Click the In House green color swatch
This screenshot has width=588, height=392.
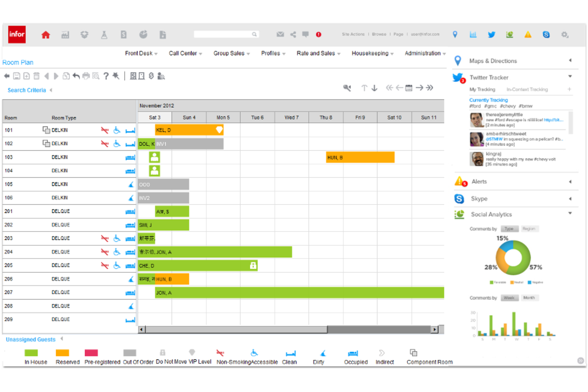[x=31, y=352]
